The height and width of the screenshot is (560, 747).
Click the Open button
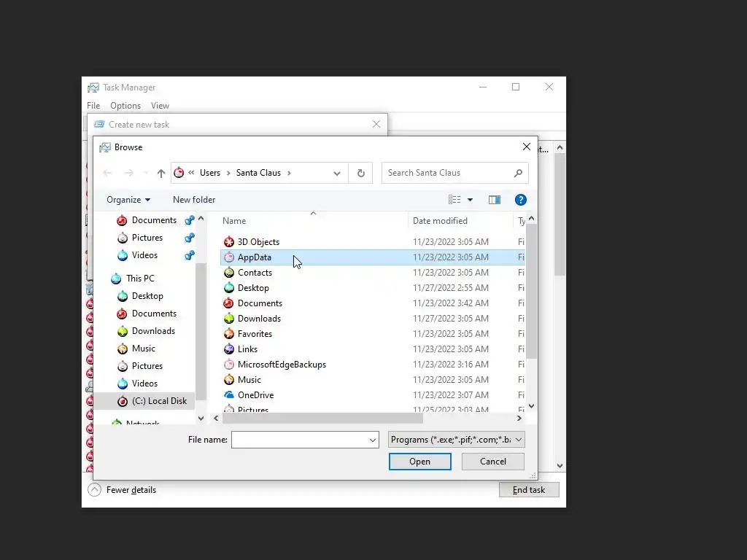tap(419, 462)
